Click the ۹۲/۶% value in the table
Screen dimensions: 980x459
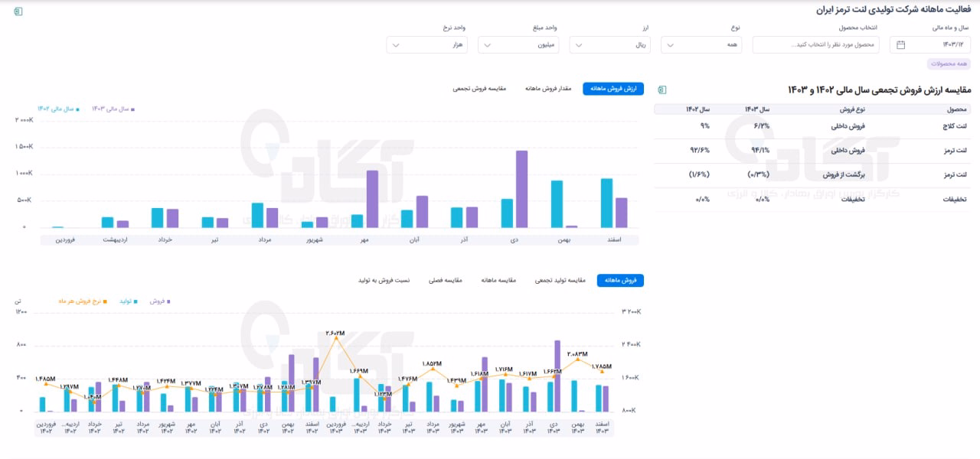pyautogui.click(x=700, y=151)
